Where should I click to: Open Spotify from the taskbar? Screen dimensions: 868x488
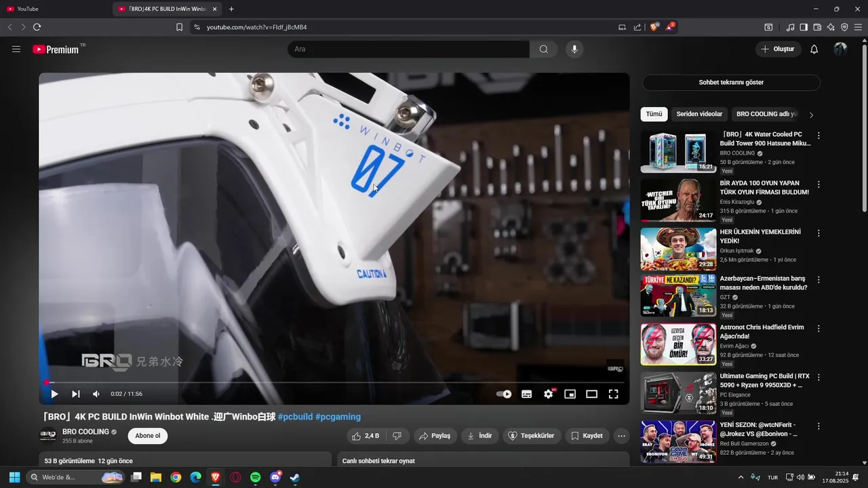pos(255,477)
